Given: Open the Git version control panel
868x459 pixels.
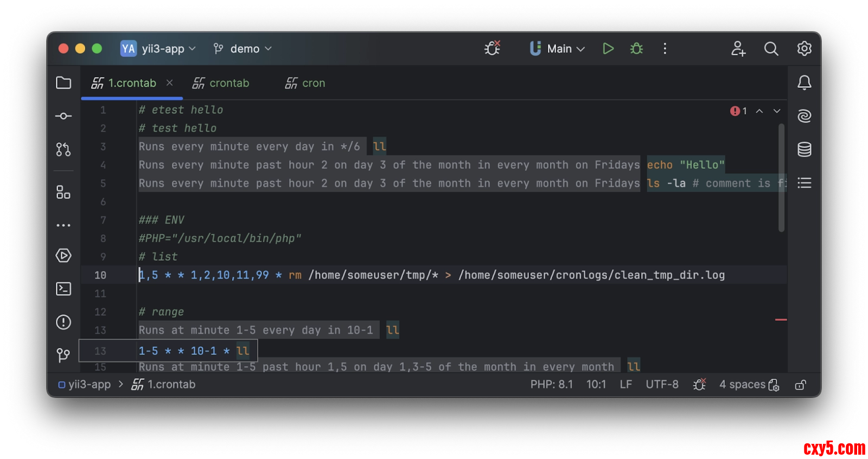Looking at the screenshot, I should pos(63,355).
